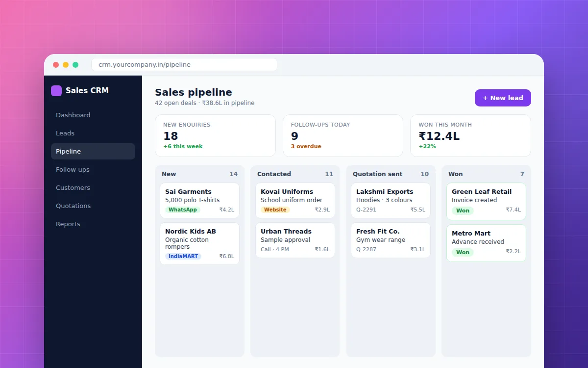Click the ₹6.8L amount on Nordic Kids AB
This screenshot has width=588, height=368.
[x=227, y=256]
